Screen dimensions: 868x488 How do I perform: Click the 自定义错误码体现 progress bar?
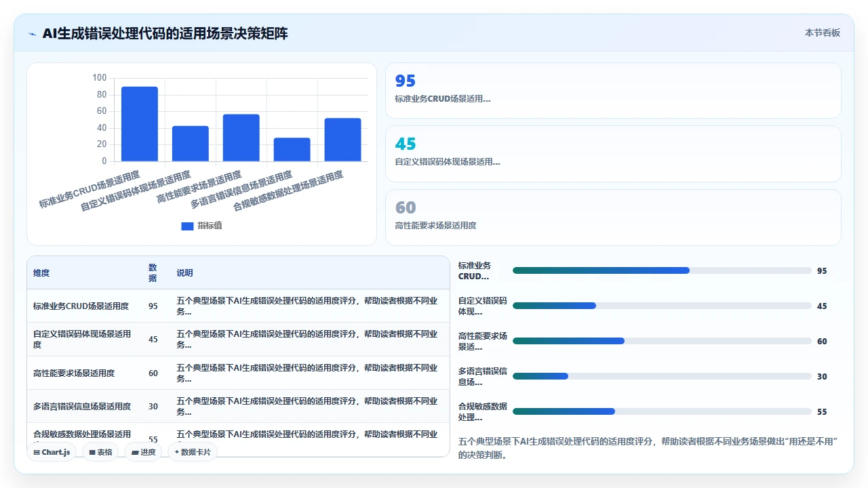[662, 306]
